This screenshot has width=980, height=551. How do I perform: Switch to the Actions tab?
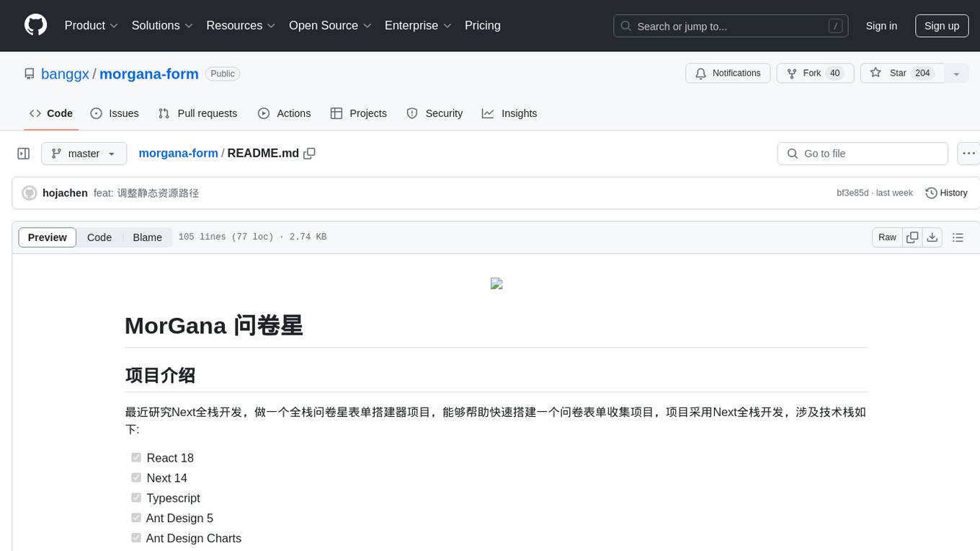click(x=284, y=113)
